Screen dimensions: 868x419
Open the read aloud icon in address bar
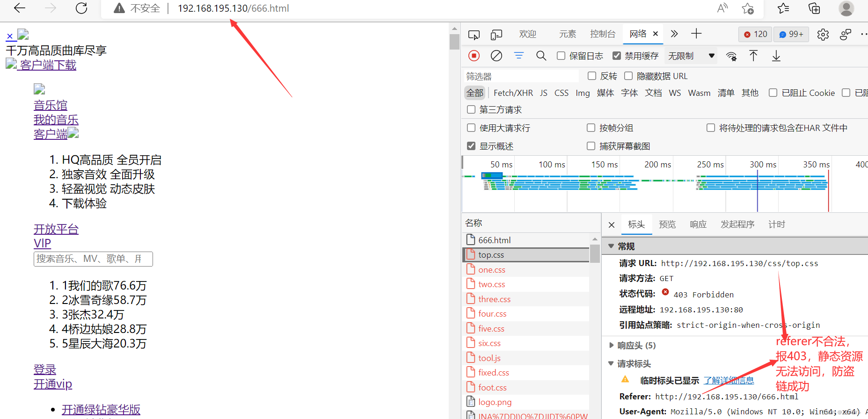coord(722,8)
